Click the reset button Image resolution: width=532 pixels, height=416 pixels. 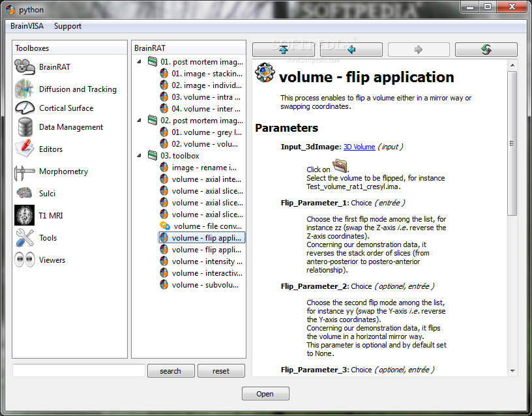pyautogui.click(x=221, y=371)
